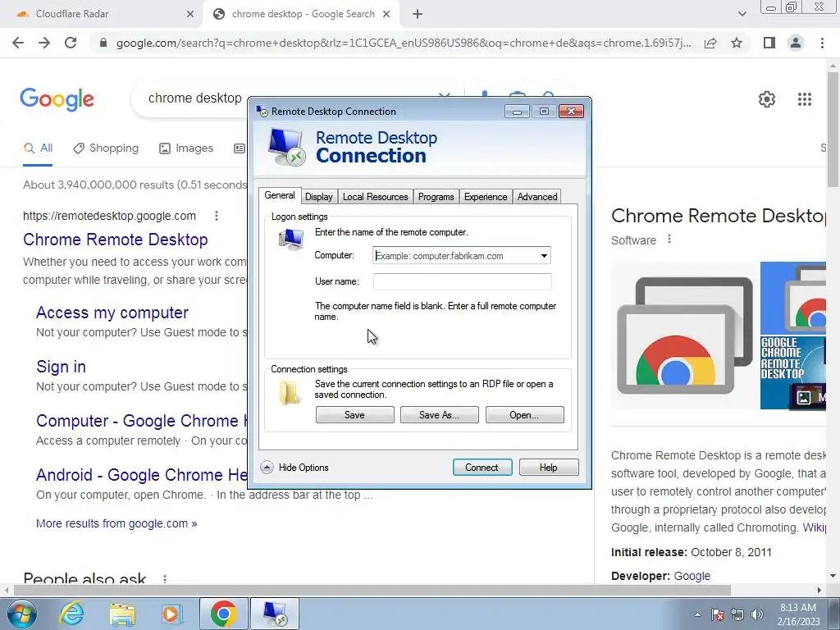The height and width of the screenshot is (630, 840).
Task: Close the chrome desktop Google Search tab
Action: (x=386, y=14)
